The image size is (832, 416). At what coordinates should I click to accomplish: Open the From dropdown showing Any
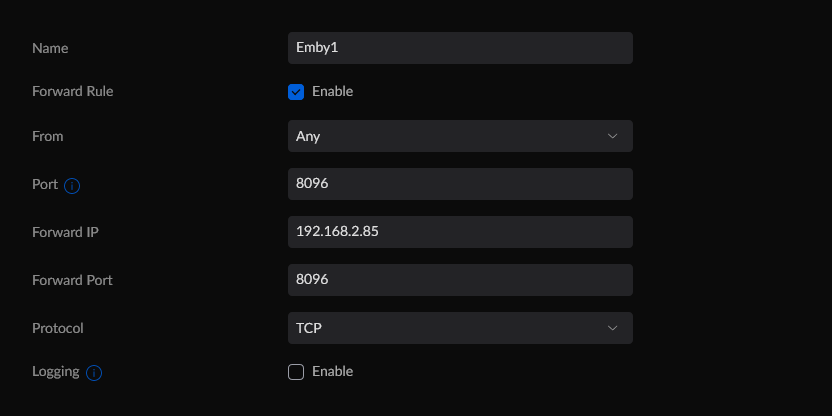(459, 136)
